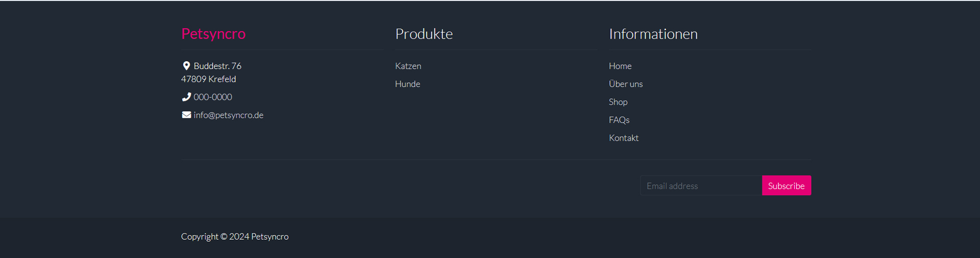Click the phone handset icon

point(186,97)
